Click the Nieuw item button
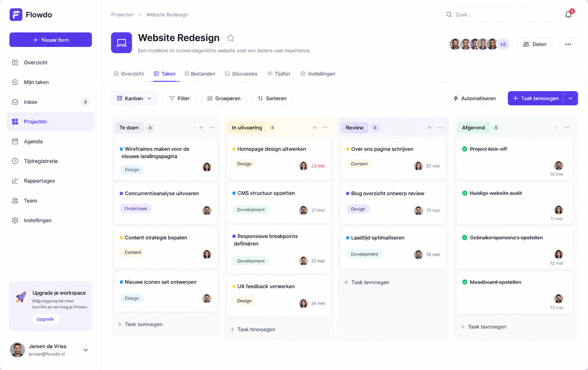This screenshot has height=370, width=588. click(x=51, y=40)
